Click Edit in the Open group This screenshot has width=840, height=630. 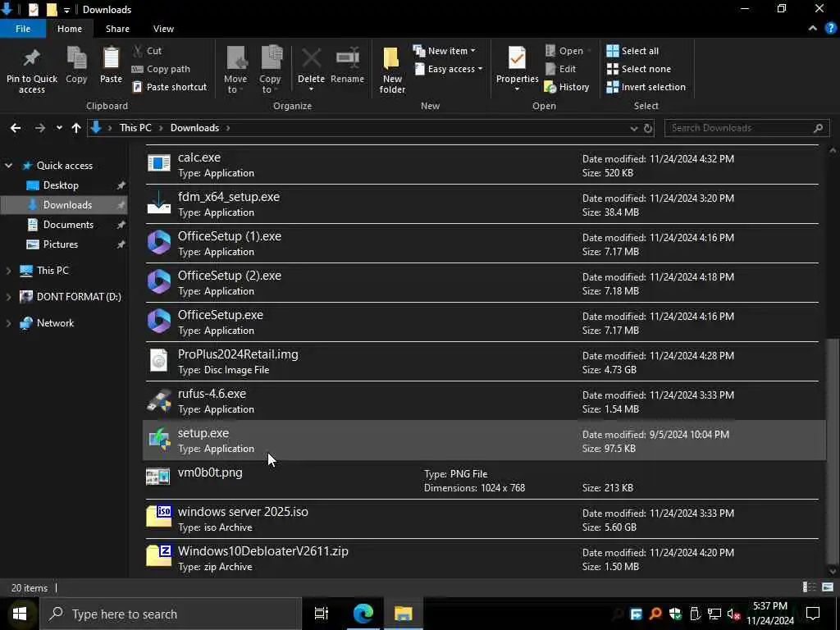[560, 69]
